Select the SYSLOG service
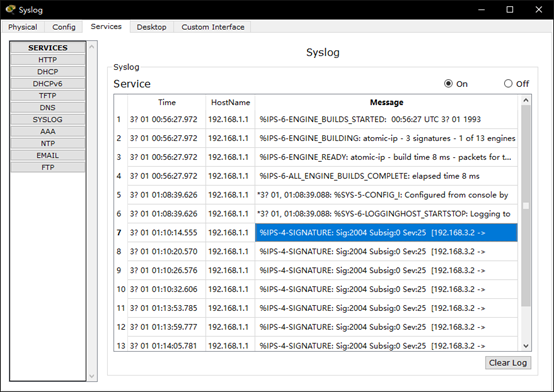Screen dimensions: 554x392 click(x=48, y=119)
